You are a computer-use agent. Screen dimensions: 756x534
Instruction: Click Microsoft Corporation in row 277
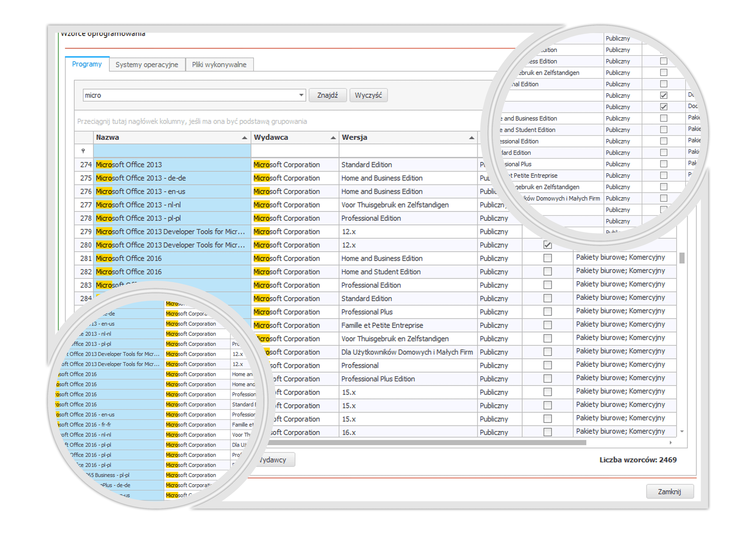click(x=295, y=205)
